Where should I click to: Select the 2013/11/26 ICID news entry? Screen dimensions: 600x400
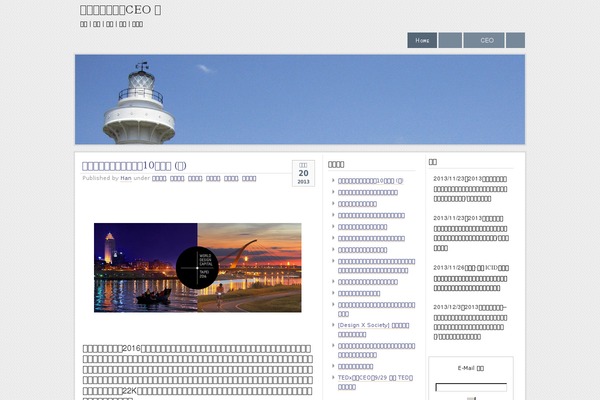click(x=471, y=278)
